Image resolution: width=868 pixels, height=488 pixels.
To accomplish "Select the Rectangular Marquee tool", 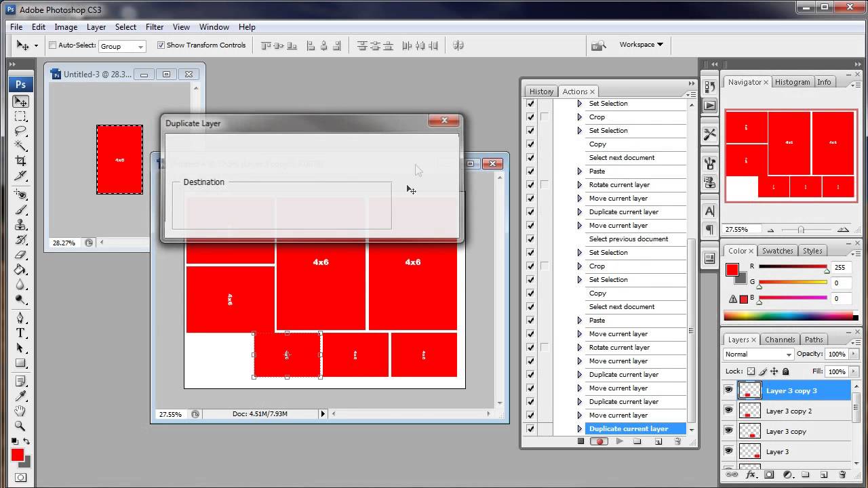I will [x=20, y=117].
